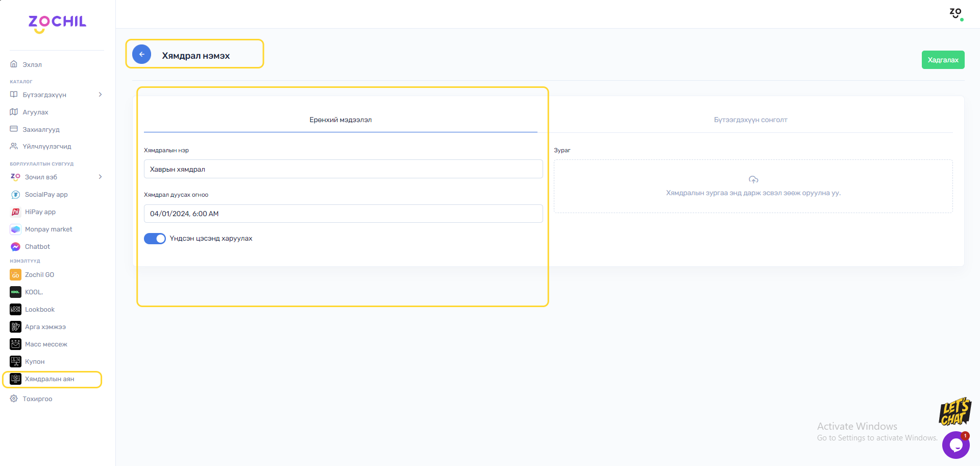Viewport: 980px width, 466px height.
Task: Click the Хямдралын нэр input field
Action: [x=343, y=169]
